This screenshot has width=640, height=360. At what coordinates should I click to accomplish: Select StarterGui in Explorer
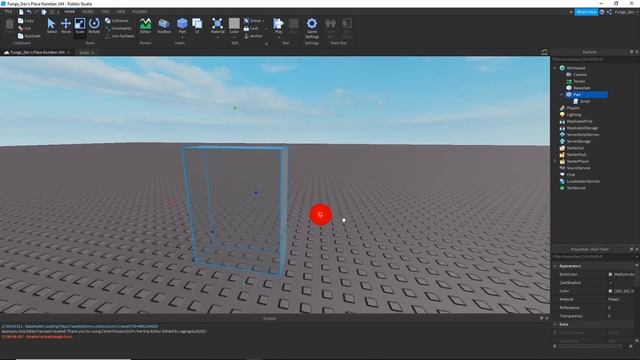575,148
